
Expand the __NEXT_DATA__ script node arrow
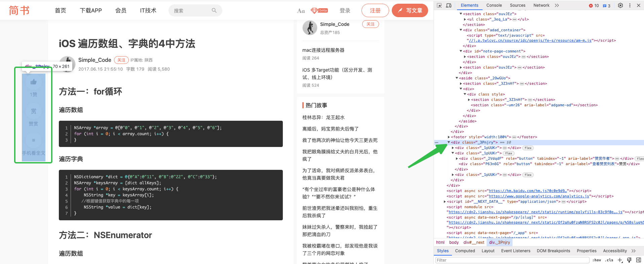[445, 201]
